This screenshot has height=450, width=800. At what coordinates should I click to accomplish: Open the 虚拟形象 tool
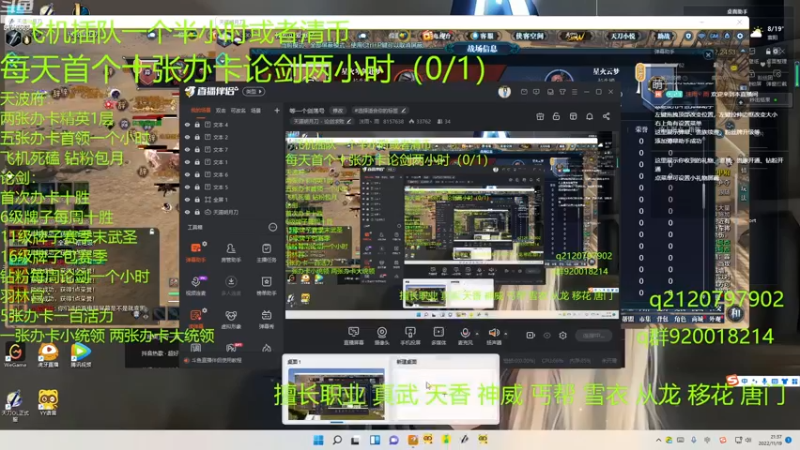pos(231,319)
